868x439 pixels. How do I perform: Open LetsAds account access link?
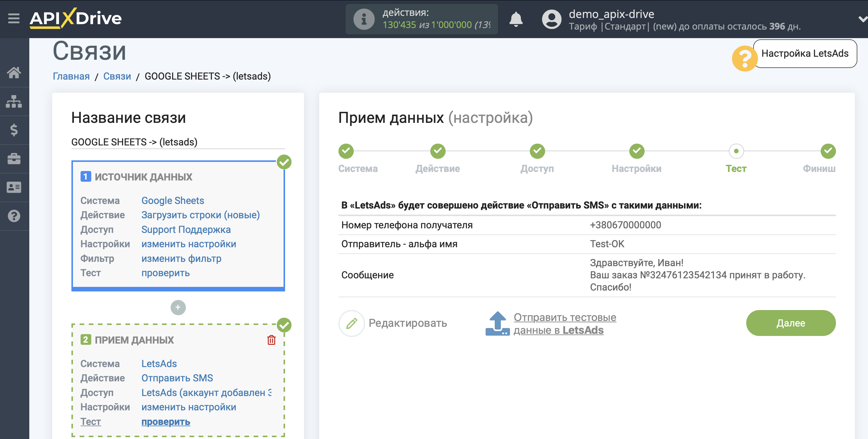(206, 393)
